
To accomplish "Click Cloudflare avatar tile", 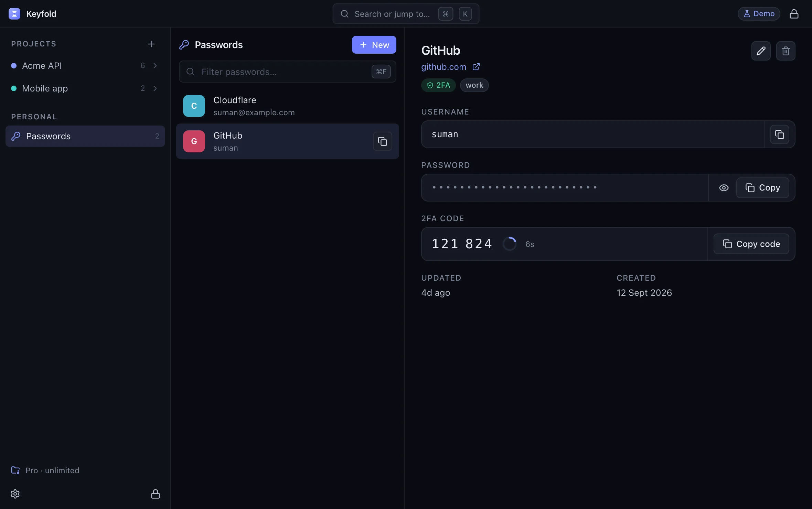I will (x=194, y=106).
